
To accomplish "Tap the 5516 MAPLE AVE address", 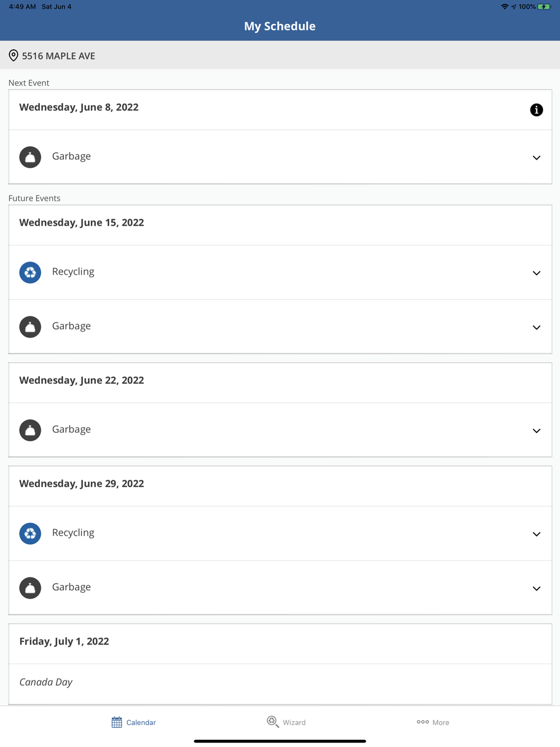I will click(x=58, y=56).
